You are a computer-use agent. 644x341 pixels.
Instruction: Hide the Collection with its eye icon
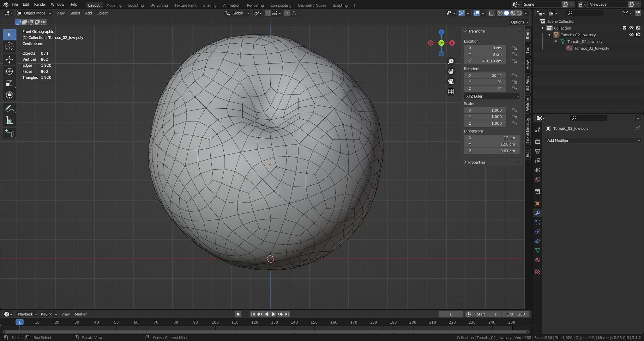point(631,28)
